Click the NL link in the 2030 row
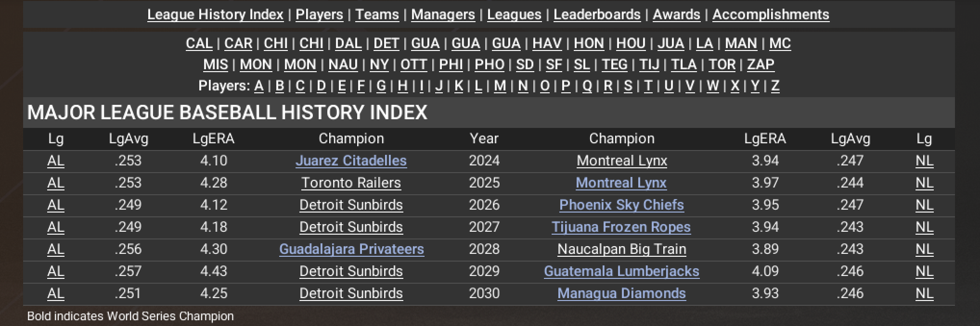The height and width of the screenshot is (326, 980). click(924, 293)
